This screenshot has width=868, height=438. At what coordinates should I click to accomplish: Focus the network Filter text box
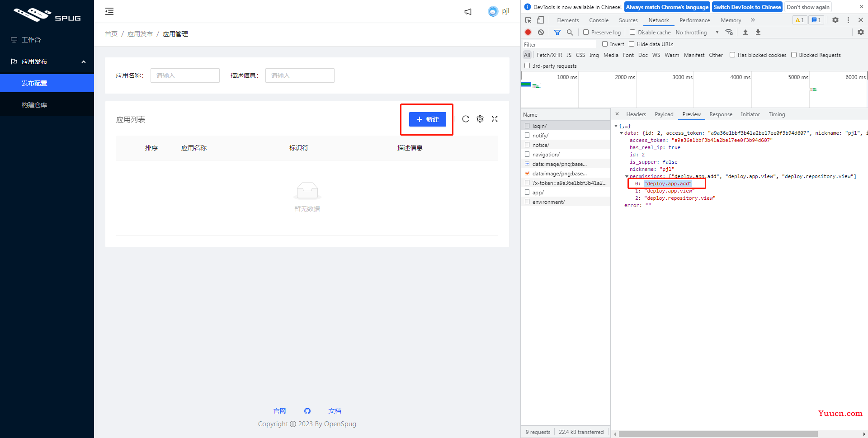(560, 44)
